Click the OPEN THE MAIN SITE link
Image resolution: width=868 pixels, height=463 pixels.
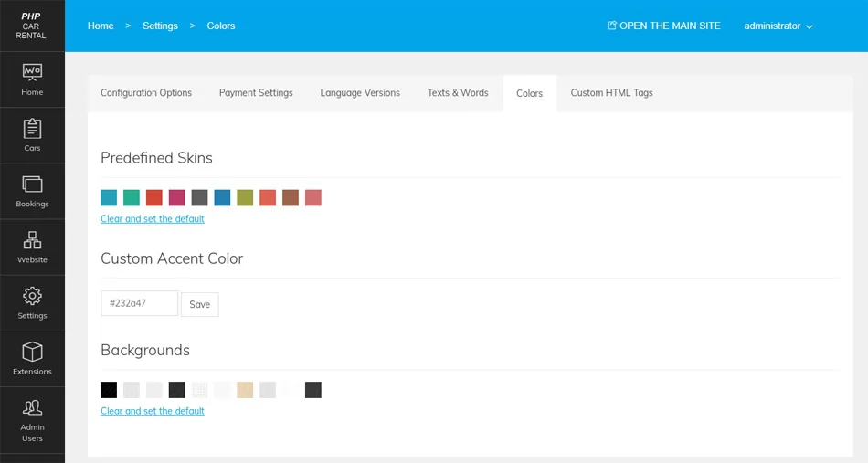click(670, 26)
